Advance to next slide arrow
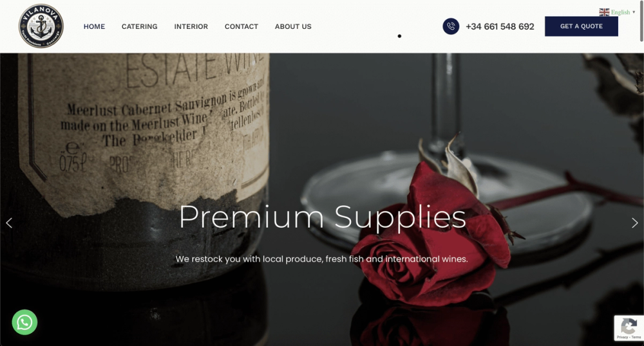The height and width of the screenshot is (346, 644). (634, 223)
